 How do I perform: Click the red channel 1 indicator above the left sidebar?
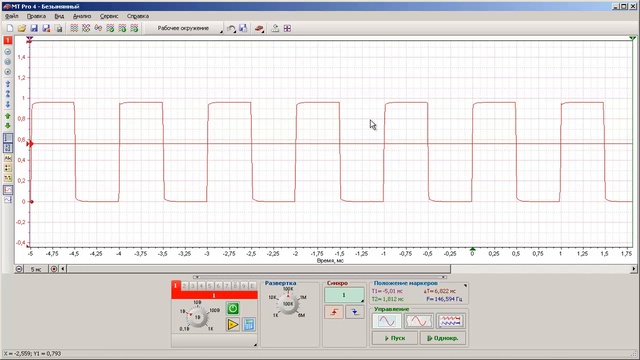tap(8, 40)
